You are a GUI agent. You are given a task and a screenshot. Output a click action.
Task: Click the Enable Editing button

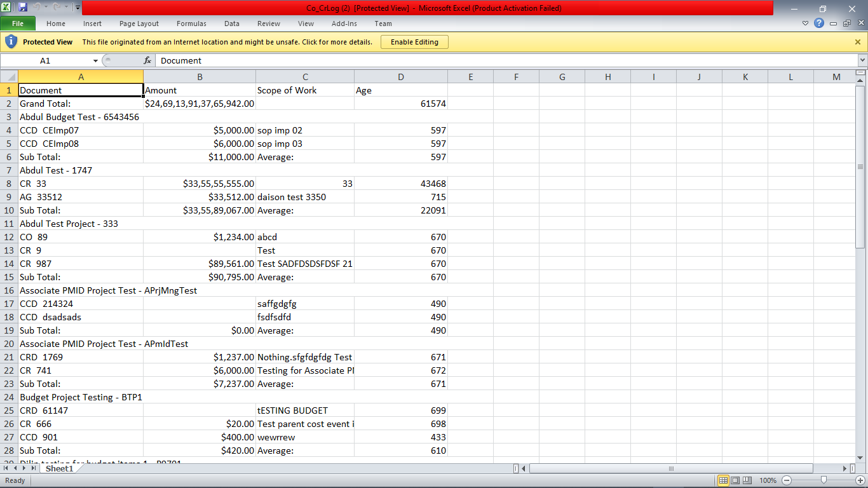point(414,41)
